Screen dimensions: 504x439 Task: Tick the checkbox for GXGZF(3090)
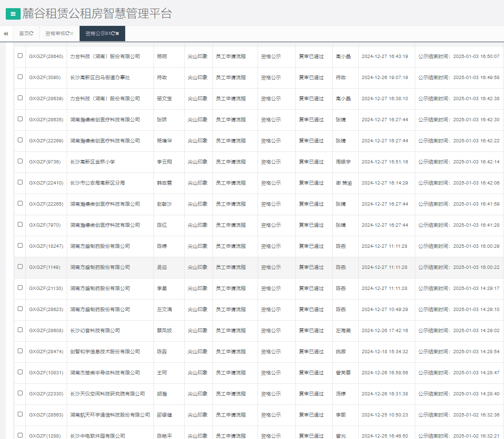[x=20, y=77]
